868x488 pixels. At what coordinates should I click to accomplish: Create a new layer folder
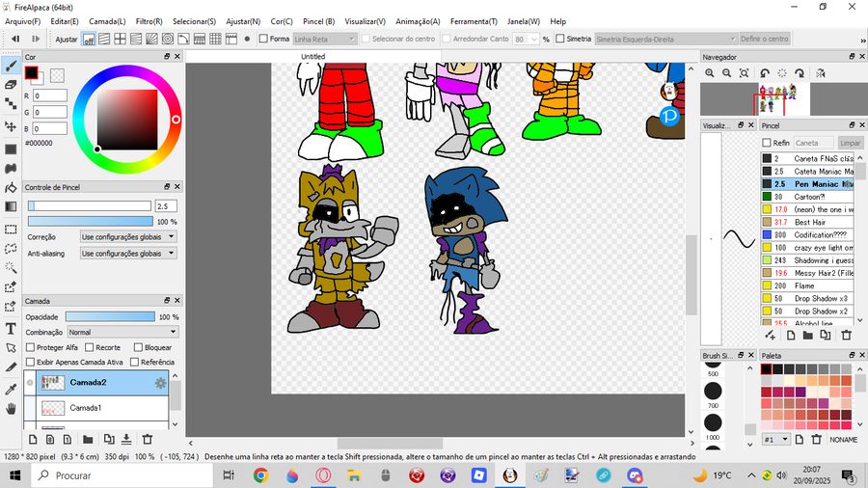(x=88, y=440)
